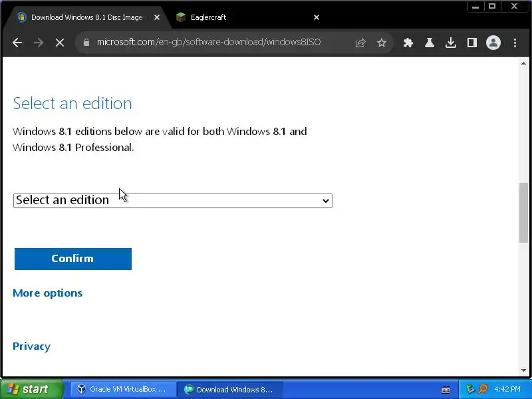Open Chrome three-dot menu
The height and width of the screenshot is (399, 532).
pyautogui.click(x=515, y=43)
